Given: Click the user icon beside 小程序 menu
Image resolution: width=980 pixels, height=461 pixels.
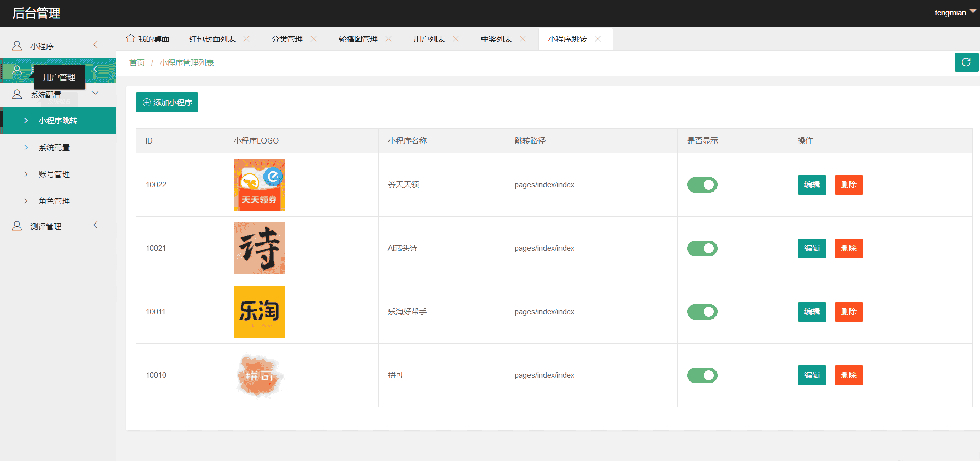Looking at the screenshot, I should tap(17, 46).
